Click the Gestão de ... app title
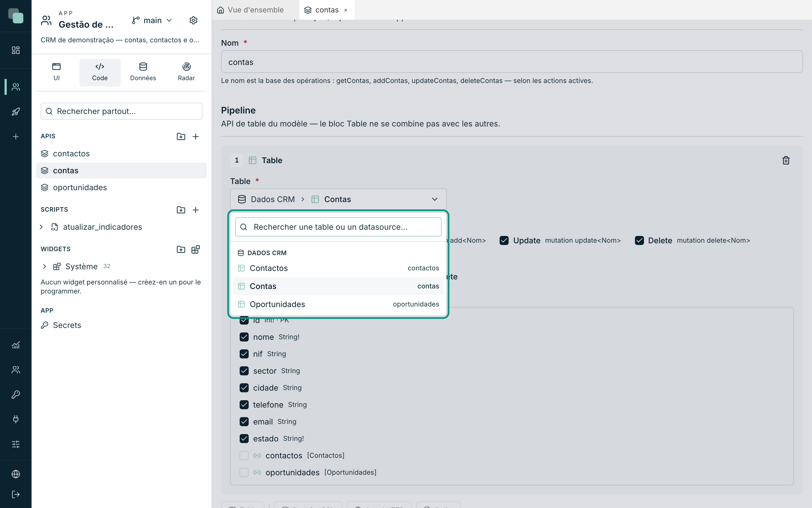The height and width of the screenshot is (508, 812). point(86,25)
